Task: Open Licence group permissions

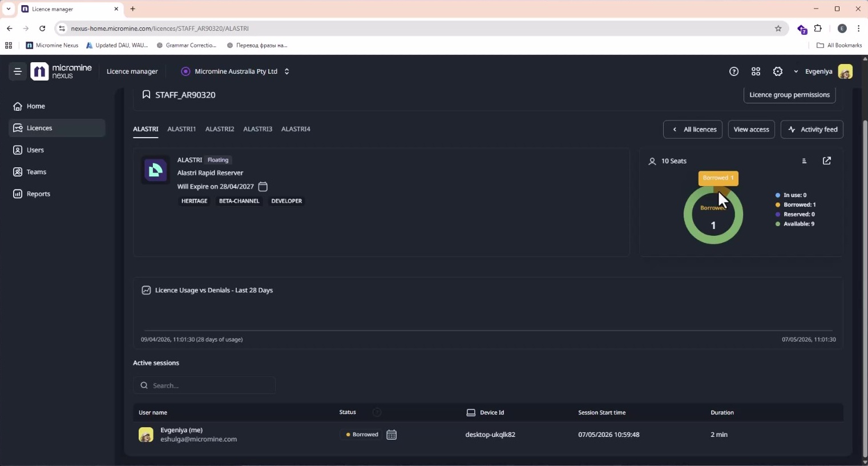Action: pos(789,95)
